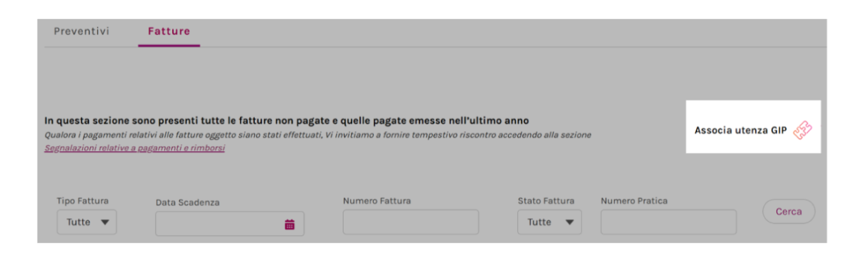868x262 pixels.
Task: Select the Fatture tab
Action: (169, 31)
